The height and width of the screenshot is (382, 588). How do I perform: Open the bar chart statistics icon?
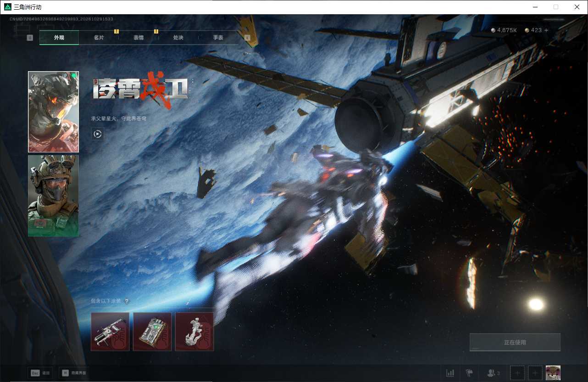click(x=450, y=373)
